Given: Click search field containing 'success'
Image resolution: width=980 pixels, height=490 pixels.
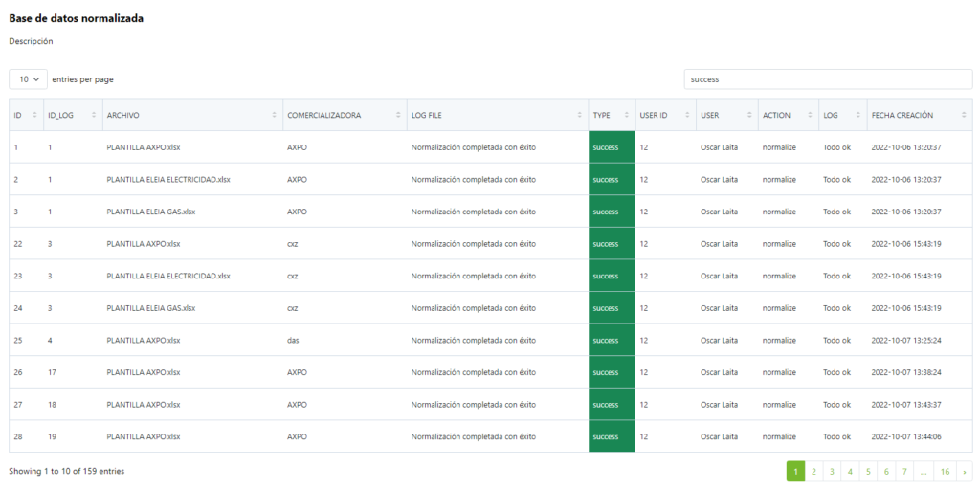Looking at the screenshot, I should point(828,79).
